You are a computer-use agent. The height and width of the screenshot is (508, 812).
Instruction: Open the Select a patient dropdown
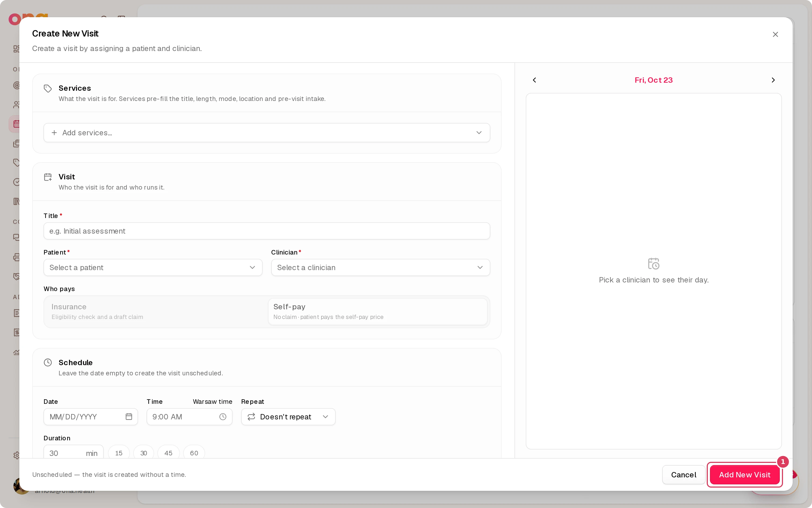[x=153, y=267]
